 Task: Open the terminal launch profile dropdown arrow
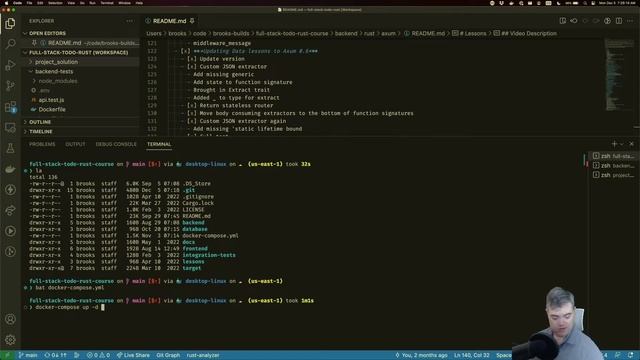click(x=622, y=144)
